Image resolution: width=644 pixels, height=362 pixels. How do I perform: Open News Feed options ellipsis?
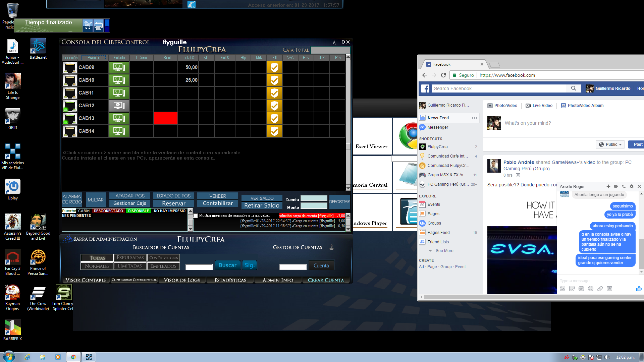click(474, 118)
